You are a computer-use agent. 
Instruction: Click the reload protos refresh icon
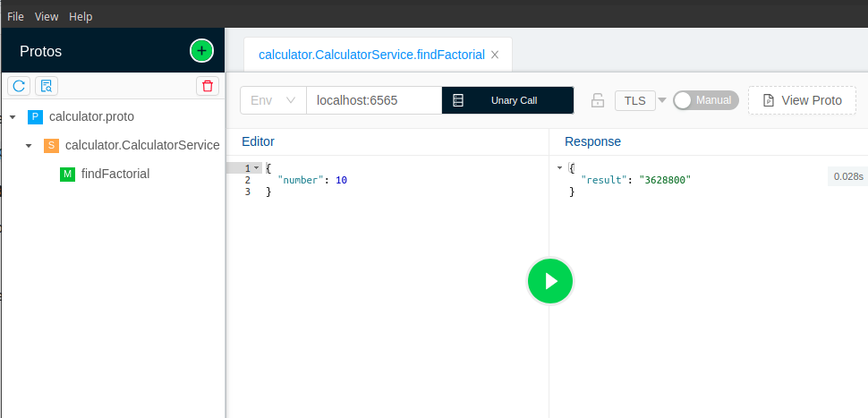(19, 86)
